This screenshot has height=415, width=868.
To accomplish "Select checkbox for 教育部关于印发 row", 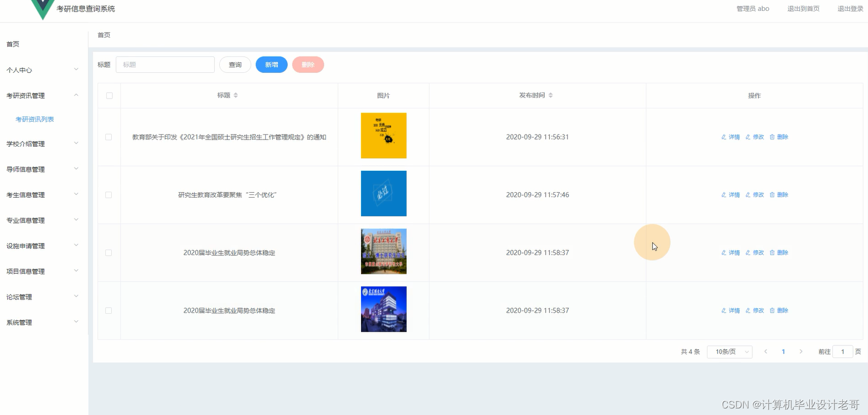I will [x=108, y=137].
